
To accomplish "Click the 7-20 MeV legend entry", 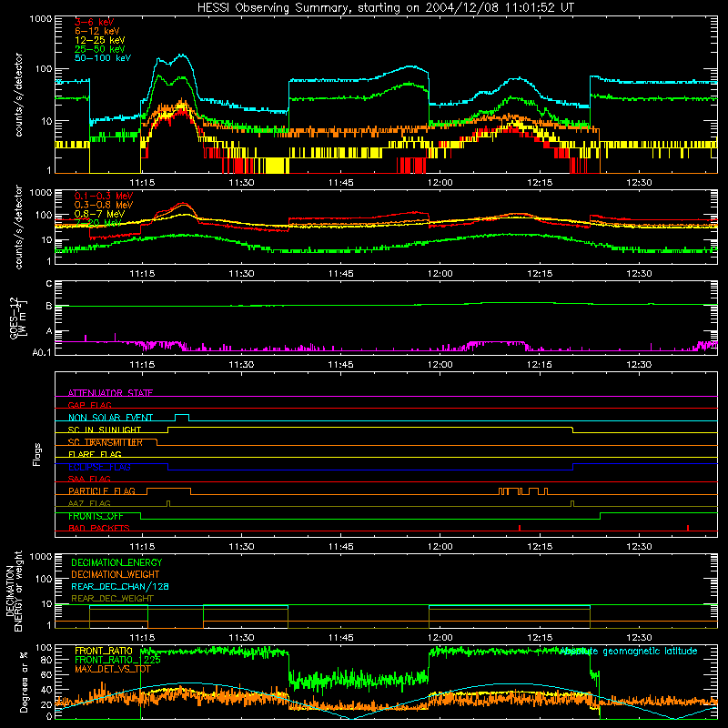I will (98, 222).
